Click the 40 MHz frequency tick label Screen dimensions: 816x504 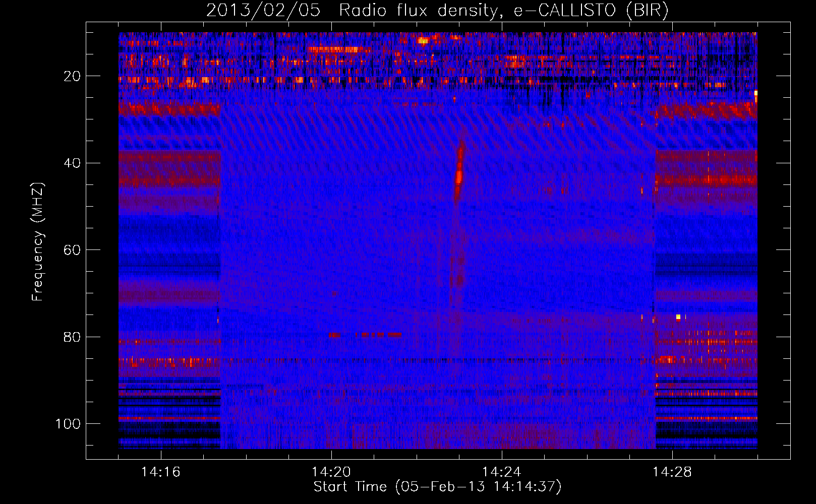73,163
